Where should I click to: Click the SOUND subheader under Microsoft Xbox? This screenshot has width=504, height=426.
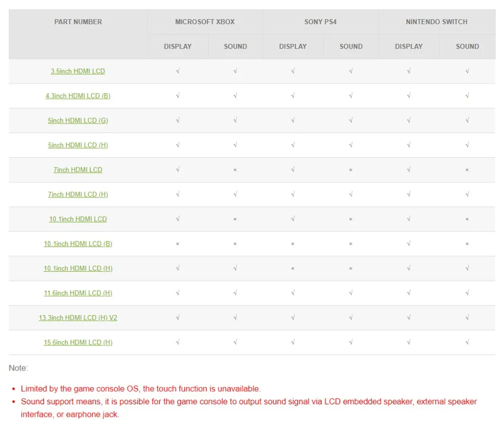[x=235, y=46]
